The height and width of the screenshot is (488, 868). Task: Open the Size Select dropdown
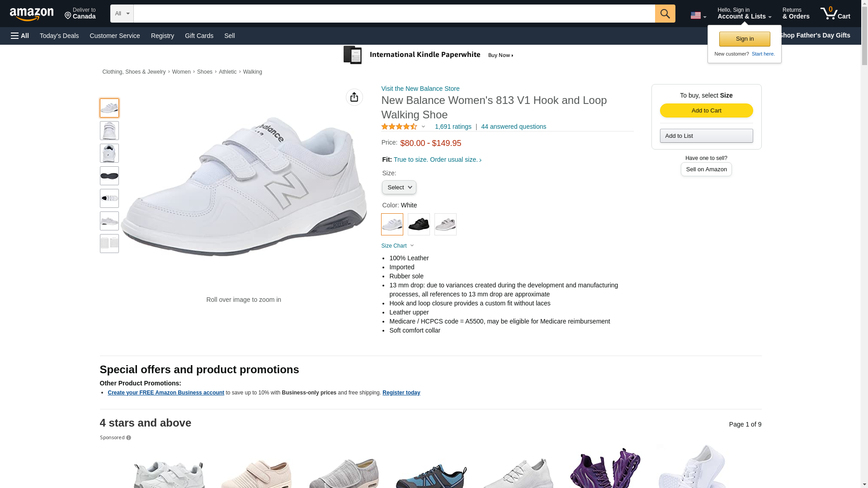click(399, 188)
